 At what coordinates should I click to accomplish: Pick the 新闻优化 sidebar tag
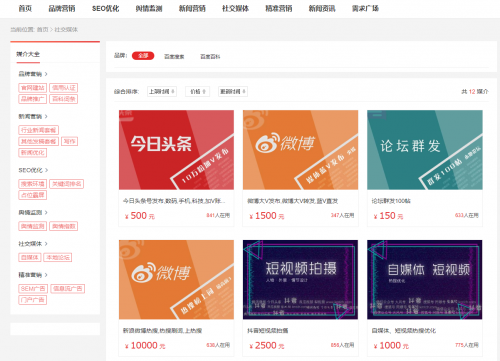click(33, 153)
